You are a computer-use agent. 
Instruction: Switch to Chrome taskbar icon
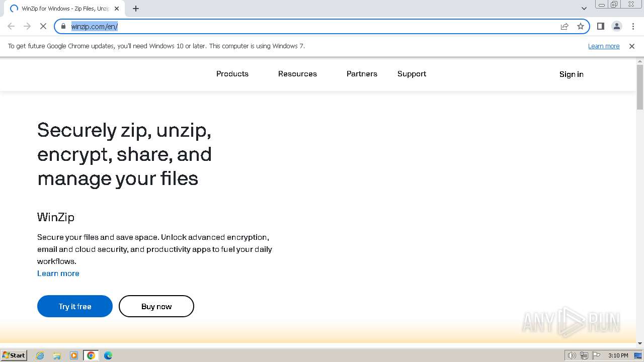tap(91, 355)
